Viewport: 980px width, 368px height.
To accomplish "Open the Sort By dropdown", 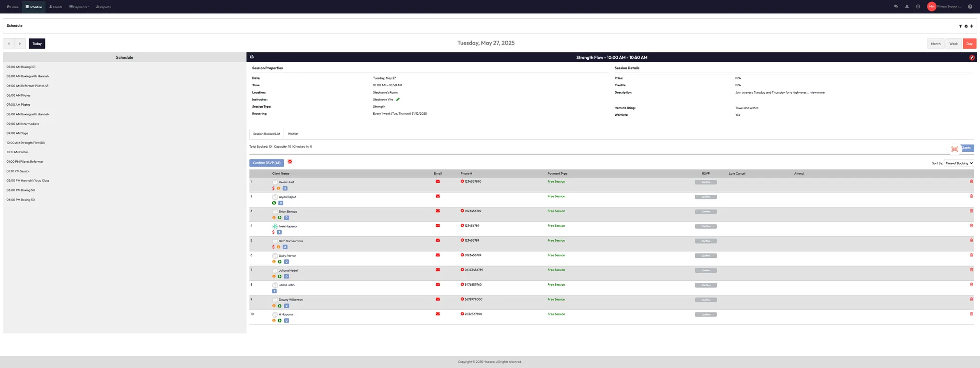I will tap(958, 163).
